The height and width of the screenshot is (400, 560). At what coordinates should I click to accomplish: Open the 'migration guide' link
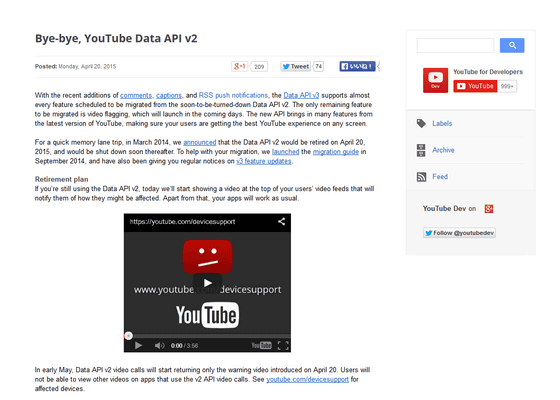tap(336, 152)
